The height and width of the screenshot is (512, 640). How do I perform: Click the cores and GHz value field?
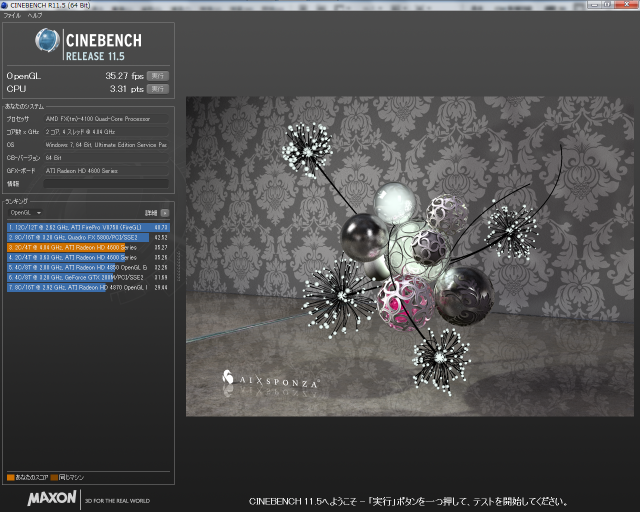pos(106,132)
